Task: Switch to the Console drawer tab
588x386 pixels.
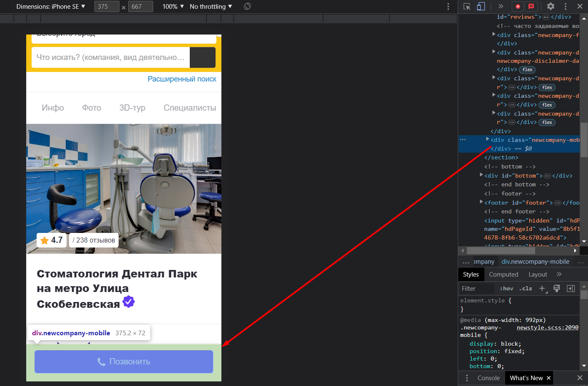Action: pos(489,378)
